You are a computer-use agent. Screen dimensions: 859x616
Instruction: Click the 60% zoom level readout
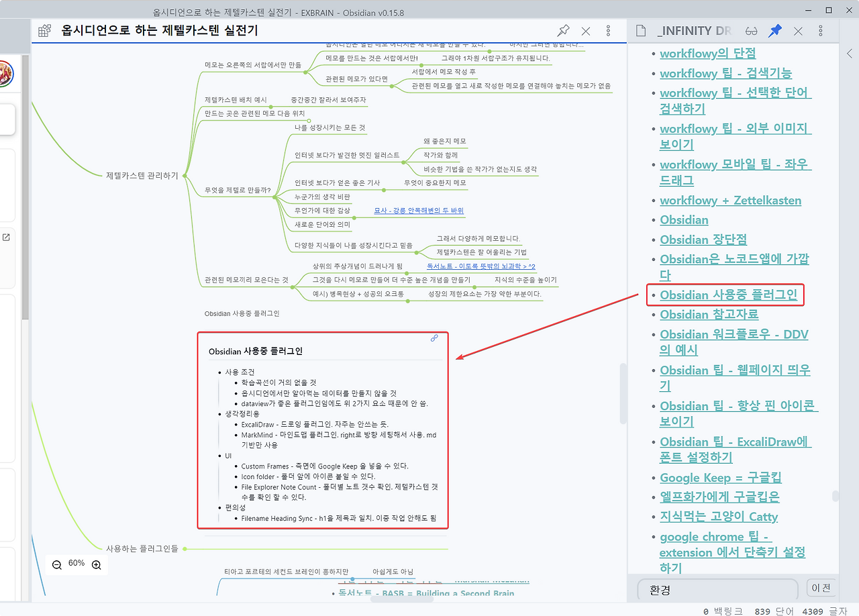[77, 563]
